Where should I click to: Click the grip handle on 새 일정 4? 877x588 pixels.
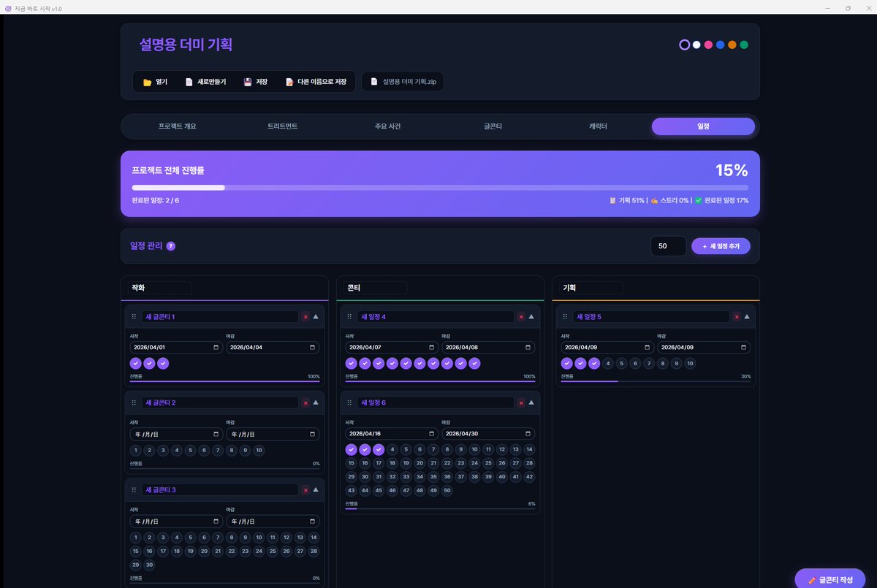349,317
